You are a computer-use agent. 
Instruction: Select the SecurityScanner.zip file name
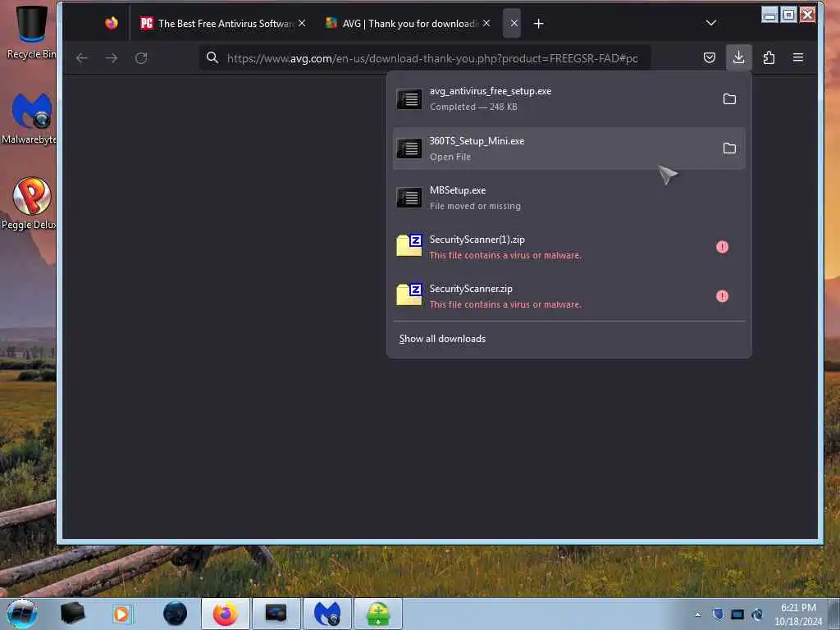pyautogui.click(x=471, y=289)
